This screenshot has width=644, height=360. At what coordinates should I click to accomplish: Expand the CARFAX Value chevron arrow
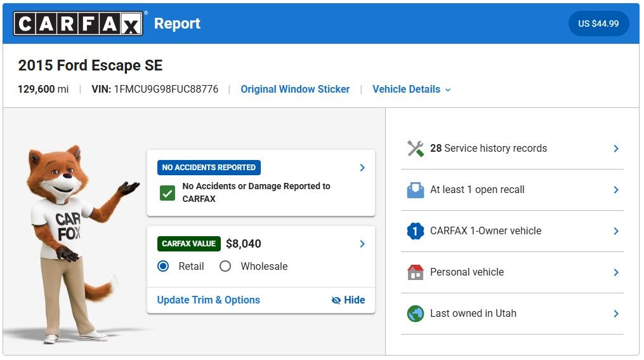point(362,244)
